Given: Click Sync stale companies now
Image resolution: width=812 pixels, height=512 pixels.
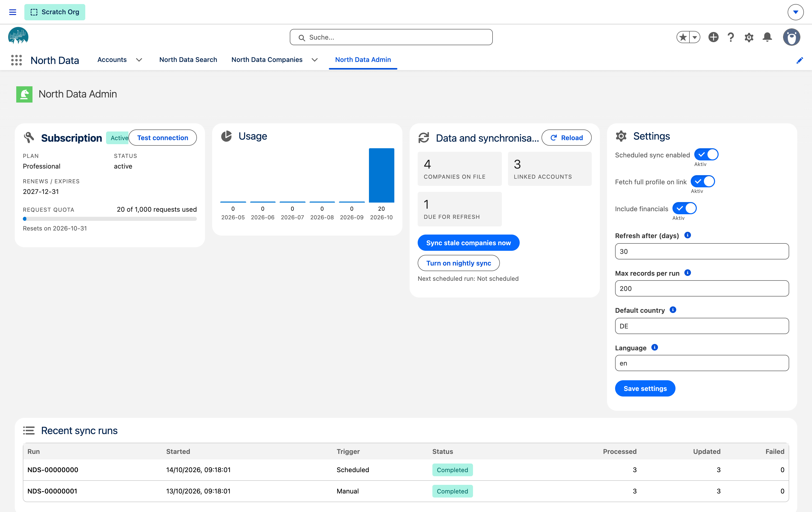Looking at the screenshot, I should pyautogui.click(x=468, y=243).
